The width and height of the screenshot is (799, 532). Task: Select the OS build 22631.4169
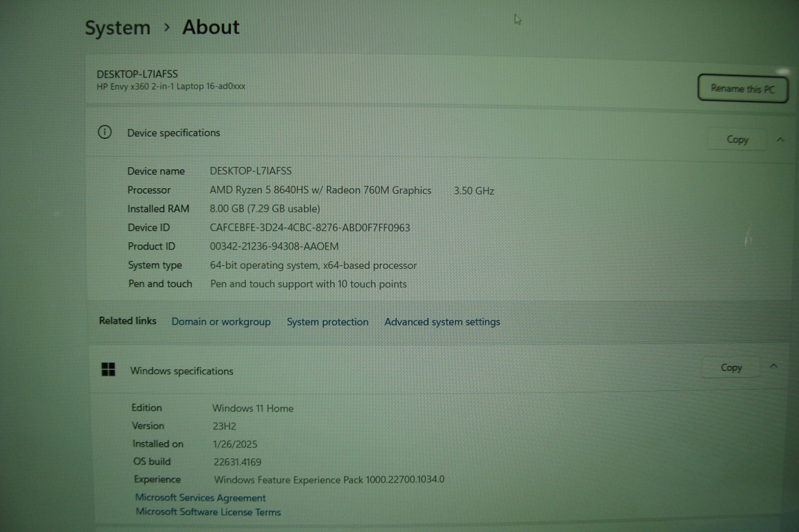[x=237, y=462]
